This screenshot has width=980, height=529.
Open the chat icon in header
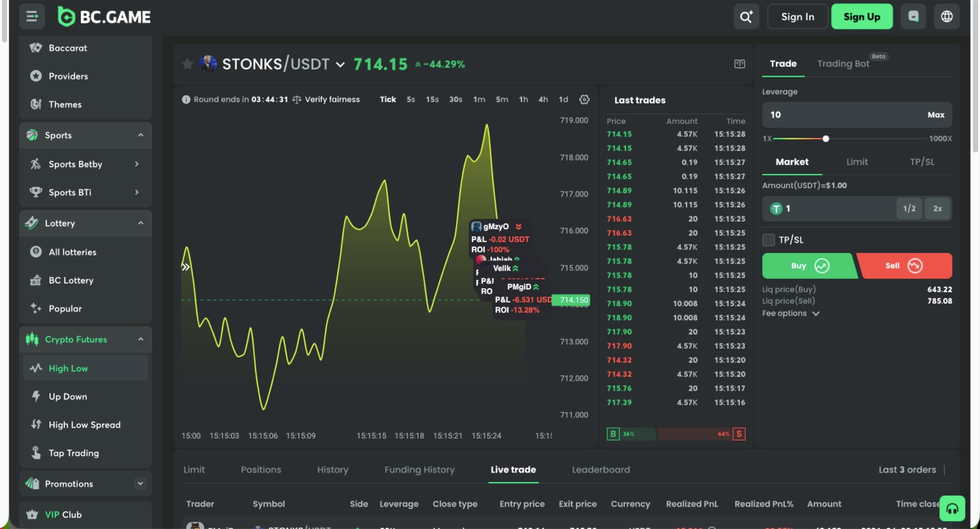coord(913,17)
